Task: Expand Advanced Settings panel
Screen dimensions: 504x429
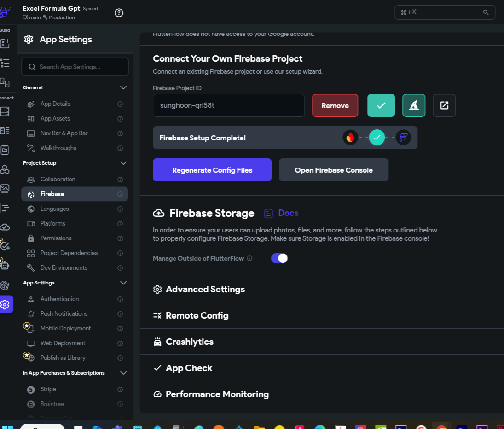Action: tap(322, 289)
